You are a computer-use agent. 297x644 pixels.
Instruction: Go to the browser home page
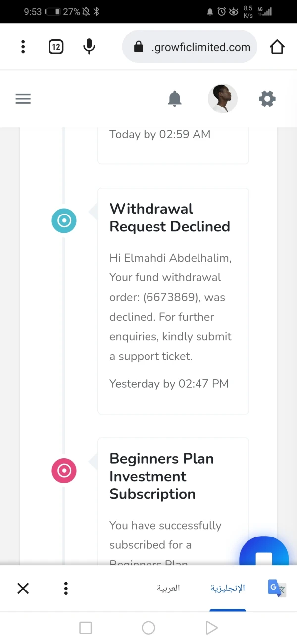click(x=277, y=47)
